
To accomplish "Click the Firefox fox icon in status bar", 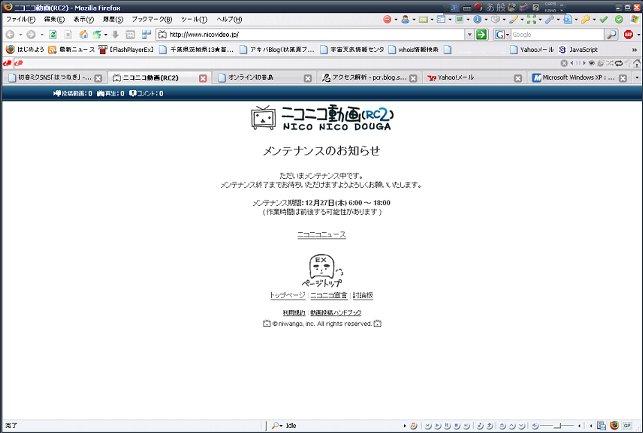I will click(614, 426).
